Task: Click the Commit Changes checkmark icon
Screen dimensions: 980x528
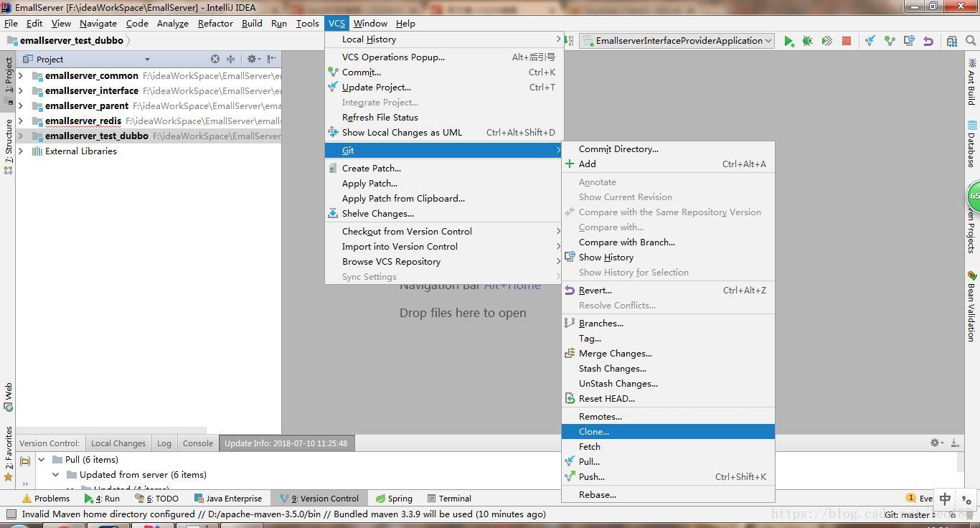Action: (x=890, y=41)
